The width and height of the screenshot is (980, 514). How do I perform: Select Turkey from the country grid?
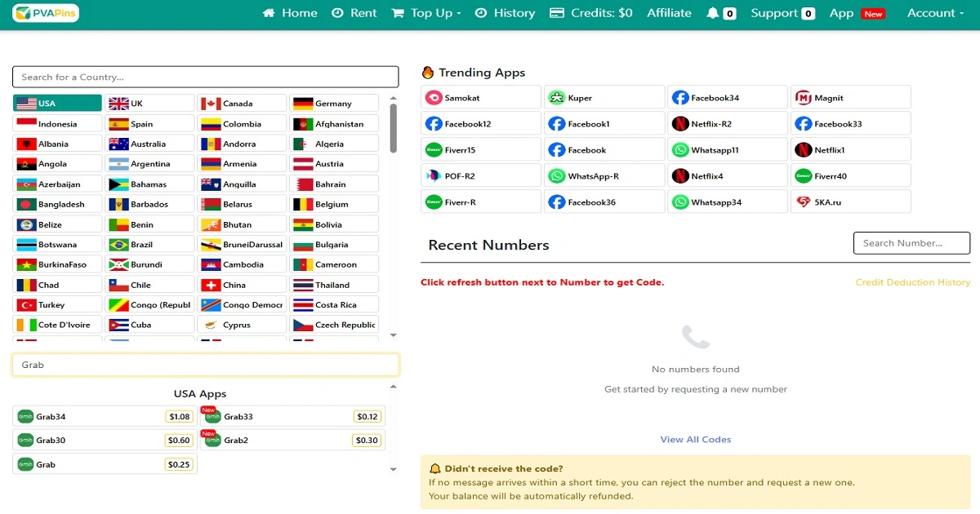point(57,304)
